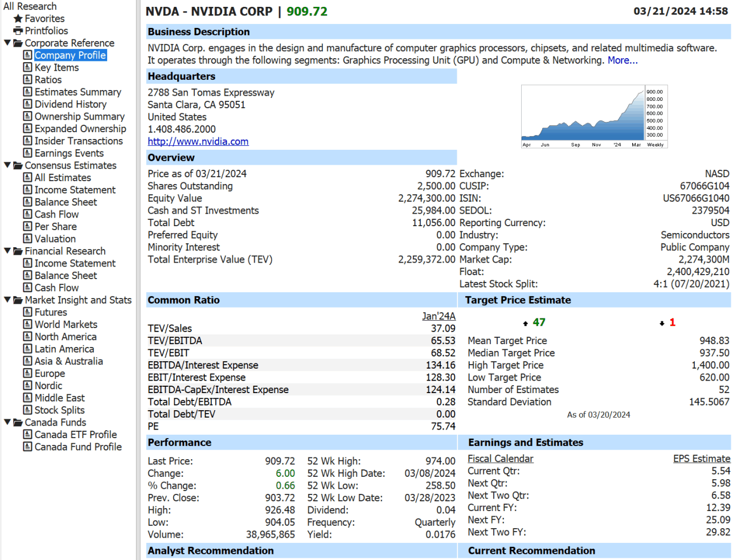Open the Canada ETF Profile icon
The width and height of the screenshot is (733, 560).
click(x=27, y=435)
